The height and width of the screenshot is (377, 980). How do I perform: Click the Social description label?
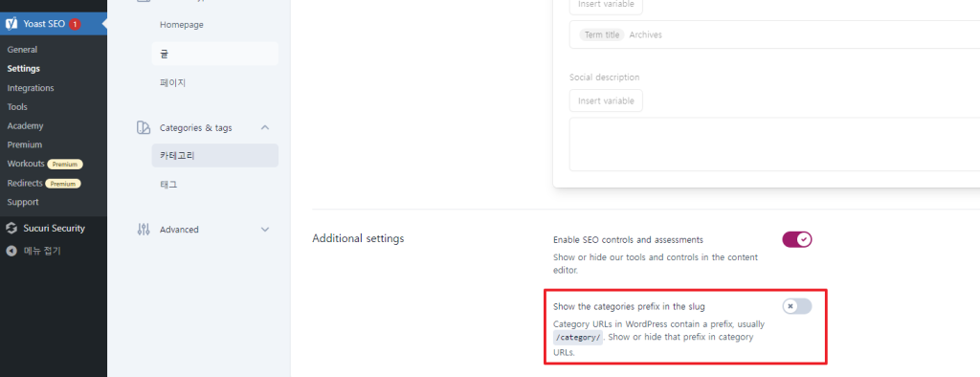coord(605,78)
